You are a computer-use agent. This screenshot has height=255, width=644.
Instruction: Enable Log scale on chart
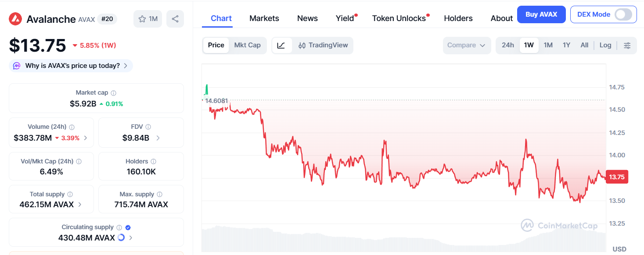click(605, 45)
